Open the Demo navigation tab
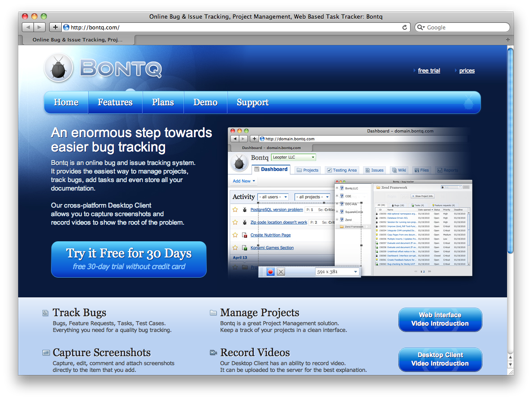The width and height of the screenshot is (532, 400). (205, 102)
